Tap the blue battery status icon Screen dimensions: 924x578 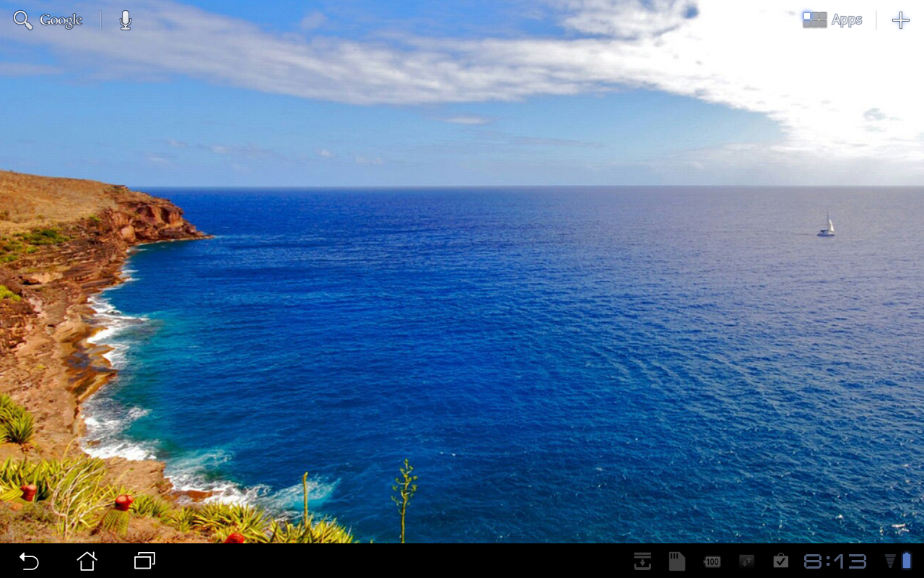click(x=907, y=561)
